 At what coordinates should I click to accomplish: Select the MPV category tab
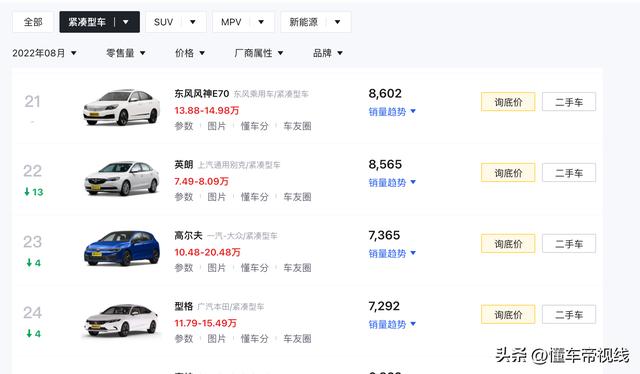click(231, 22)
